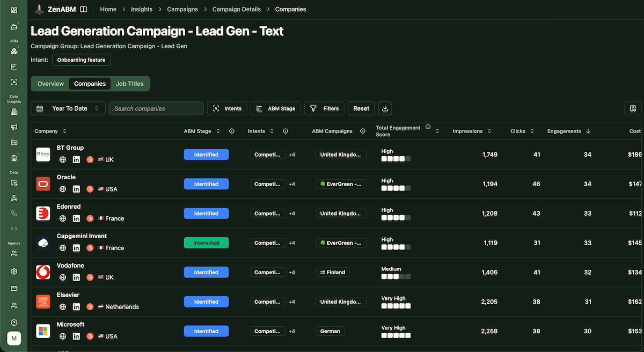This screenshot has width=644, height=352.
Task: Open the ABM audiences icon in the sidebar
Action: tap(13, 51)
